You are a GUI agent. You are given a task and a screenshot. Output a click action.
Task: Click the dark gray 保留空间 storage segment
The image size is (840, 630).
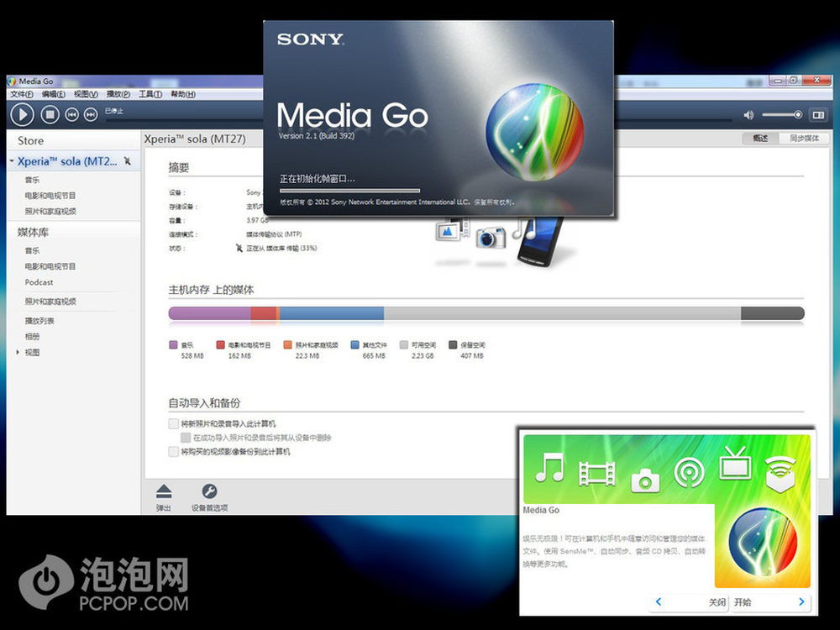click(x=773, y=313)
